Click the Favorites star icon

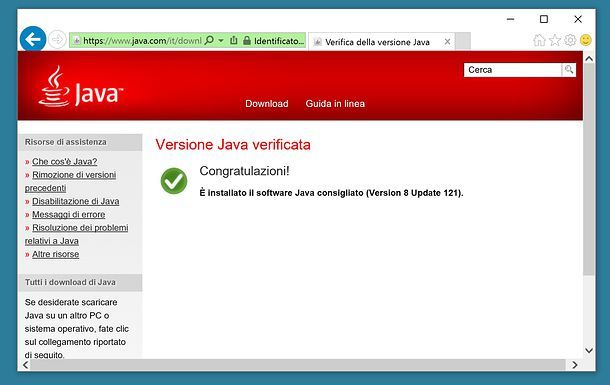coord(555,40)
